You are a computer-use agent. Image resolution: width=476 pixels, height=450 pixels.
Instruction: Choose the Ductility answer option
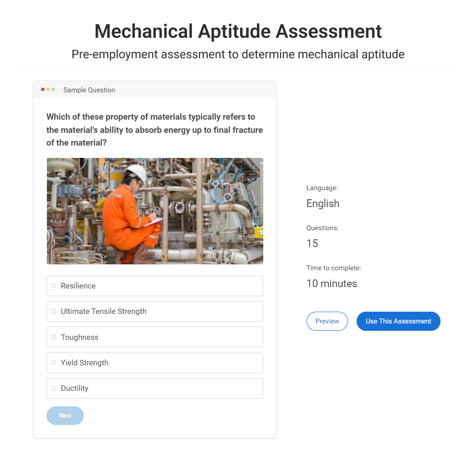pyautogui.click(x=54, y=388)
